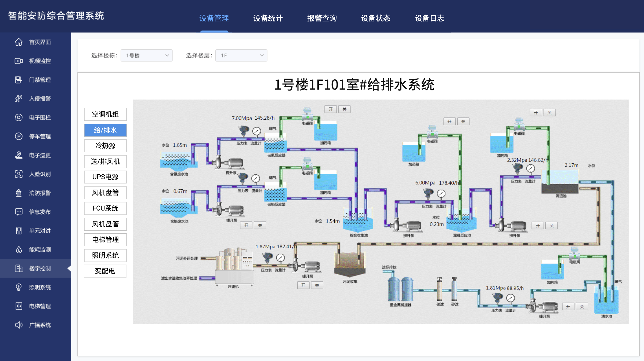
Task: Click 开 next to 清水池 lift pump
Action: point(568,307)
